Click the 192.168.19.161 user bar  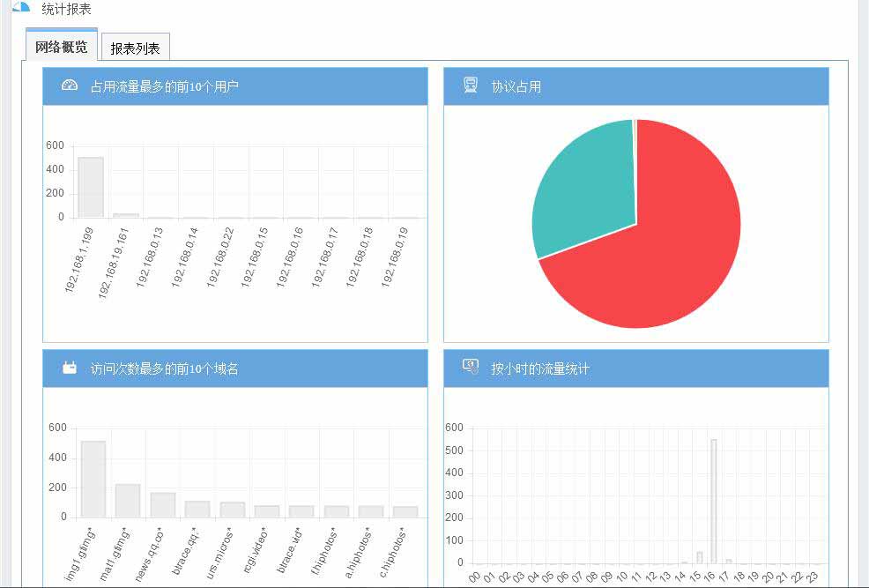pos(126,215)
